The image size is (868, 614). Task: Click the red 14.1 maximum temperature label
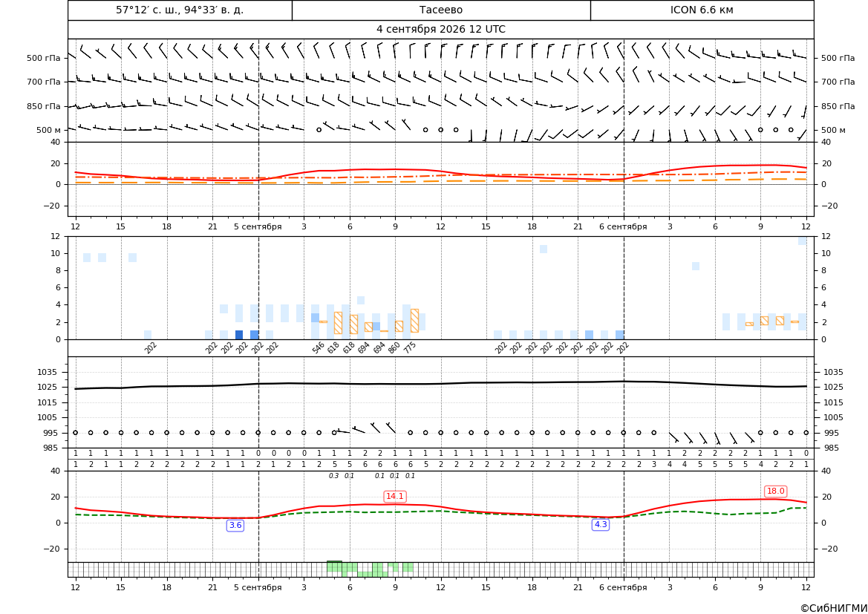tap(395, 496)
